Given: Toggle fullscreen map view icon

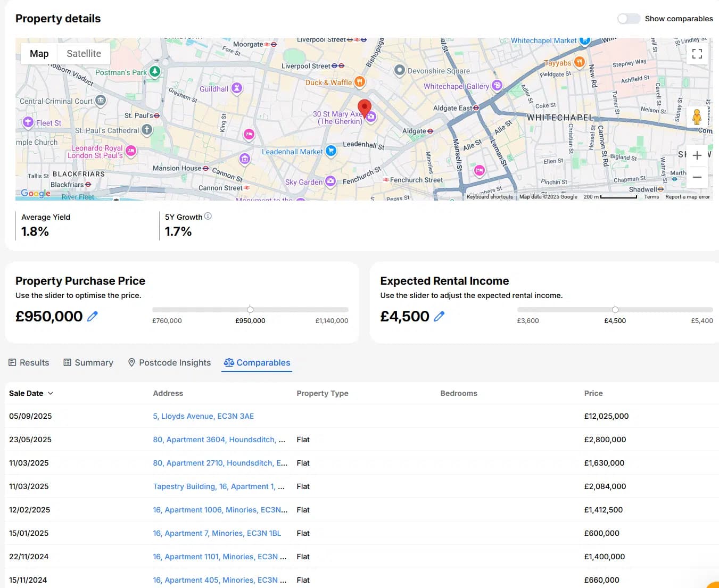Looking at the screenshot, I should pyautogui.click(x=697, y=54).
